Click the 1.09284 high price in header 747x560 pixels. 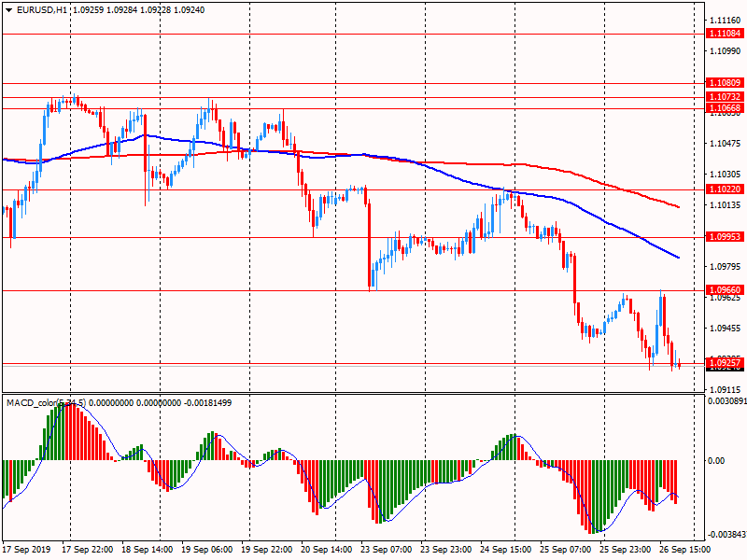pyautogui.click(x=121, y=10)
